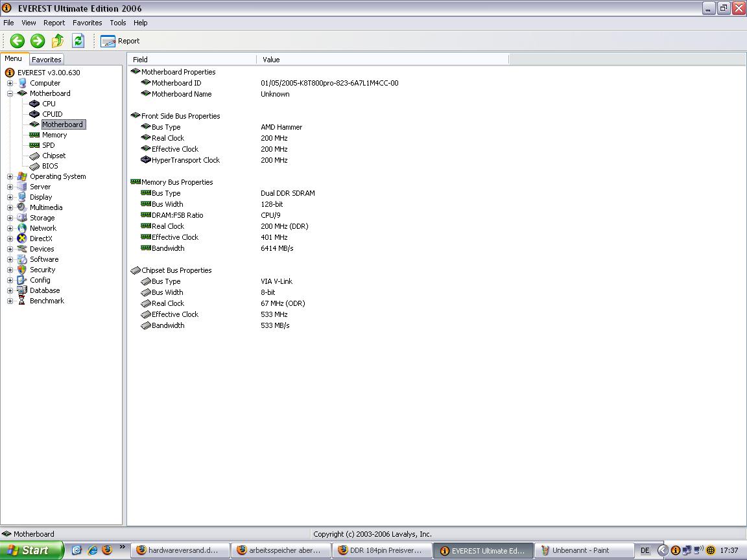This screenshot has height=560, width=747.
Task: Switch to DDR 184pin Preisver... taskbar window
Action: [x=382, y=550]
